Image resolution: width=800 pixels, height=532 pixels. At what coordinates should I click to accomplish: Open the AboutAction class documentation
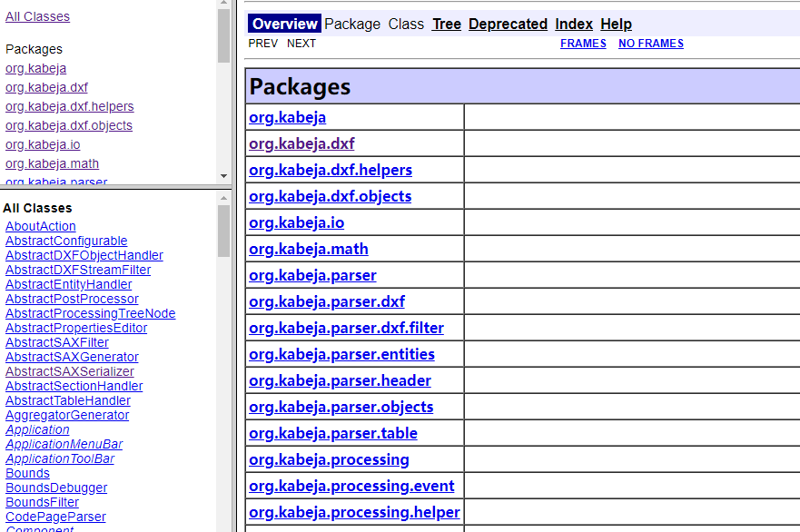(x=40, y=226)
